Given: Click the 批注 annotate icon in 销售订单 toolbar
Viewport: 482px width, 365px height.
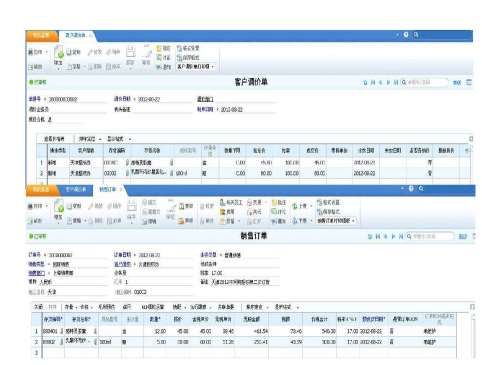Looking at the screenshot, I should (x=274, y=202).
